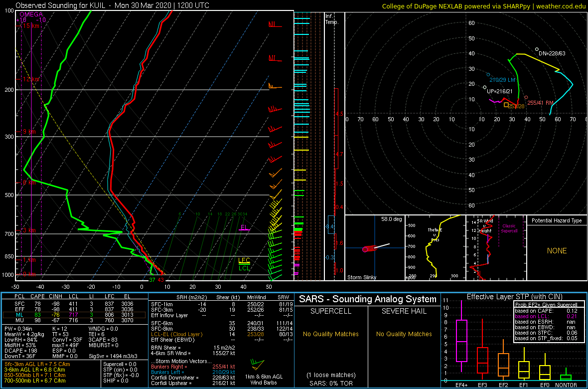Select the 6 km height marker

pos(29,183)
